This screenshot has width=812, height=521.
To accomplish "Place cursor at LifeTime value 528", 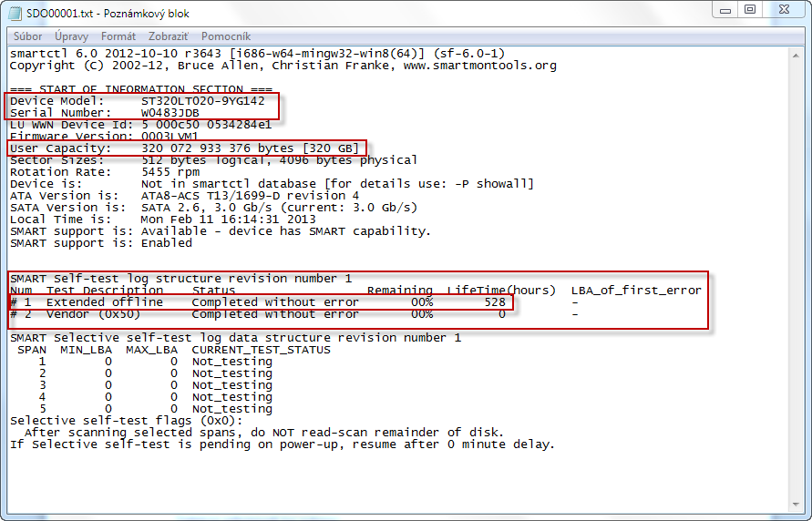I will [x=495, y=302].
